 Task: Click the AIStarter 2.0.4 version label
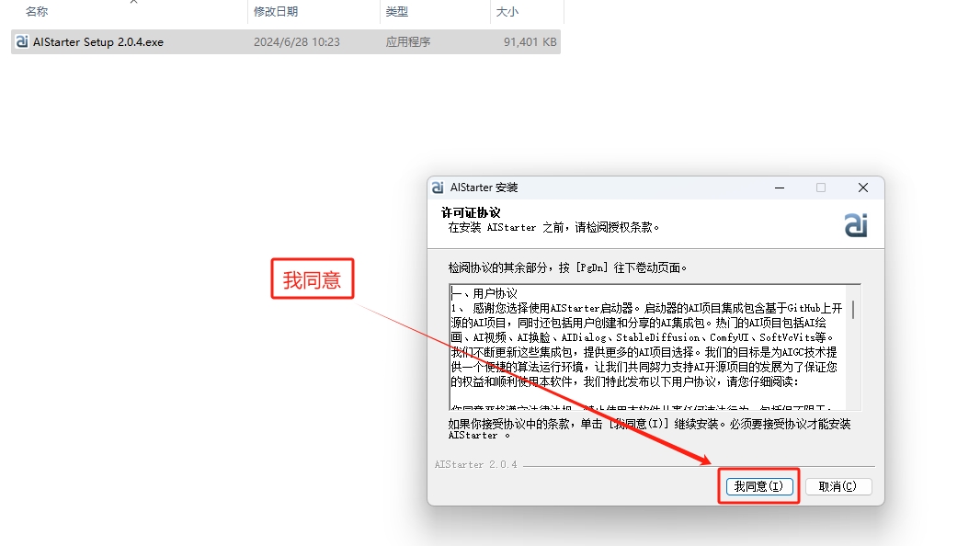point(475,465)
